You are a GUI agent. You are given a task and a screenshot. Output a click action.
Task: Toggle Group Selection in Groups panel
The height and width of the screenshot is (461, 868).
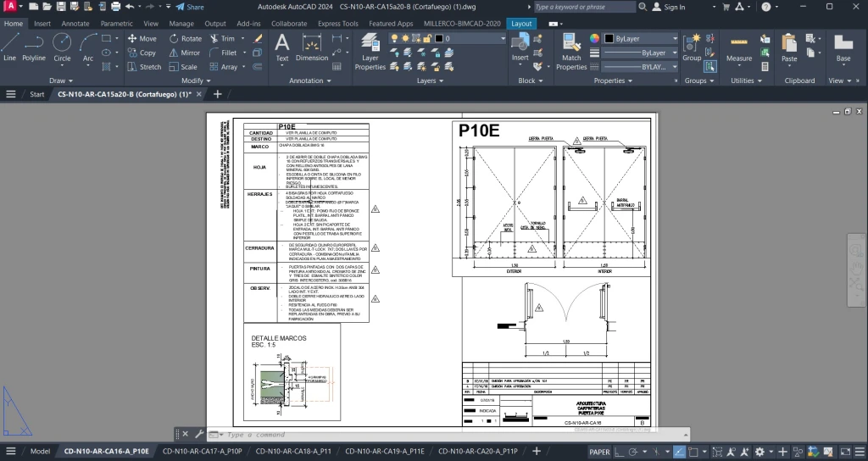pos(710,66)
